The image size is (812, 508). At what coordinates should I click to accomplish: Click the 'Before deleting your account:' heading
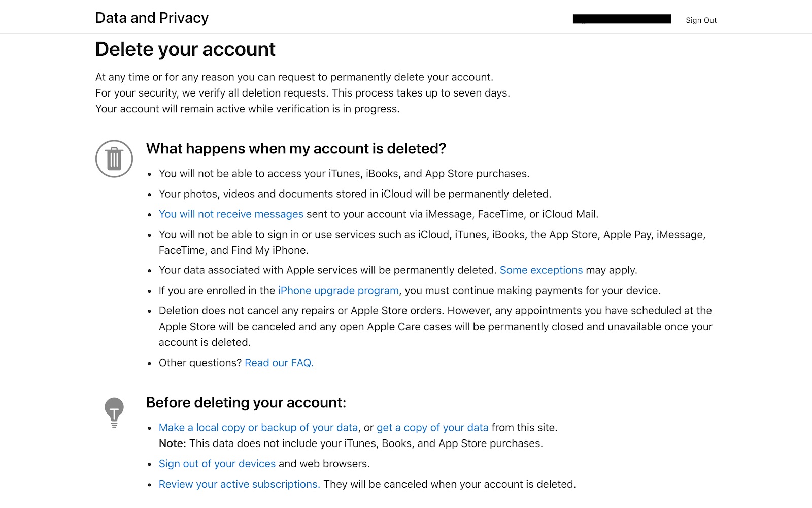pos(246,403)
